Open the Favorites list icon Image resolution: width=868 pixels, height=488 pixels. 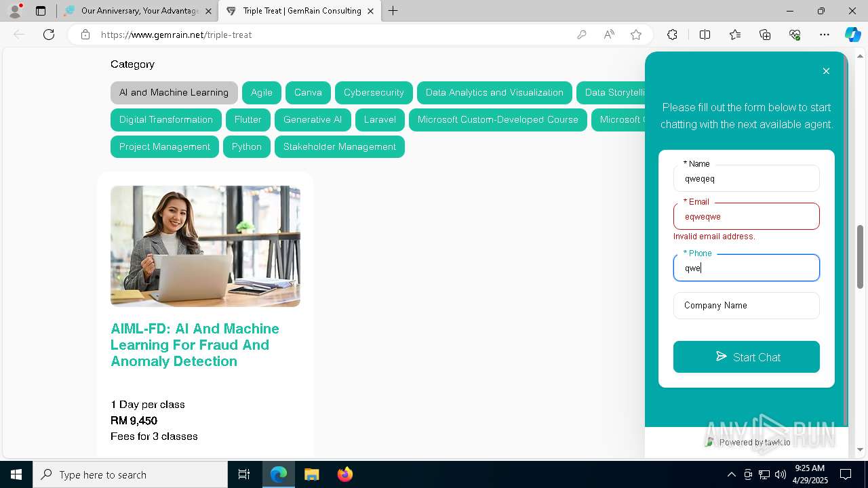coord(735,35)
